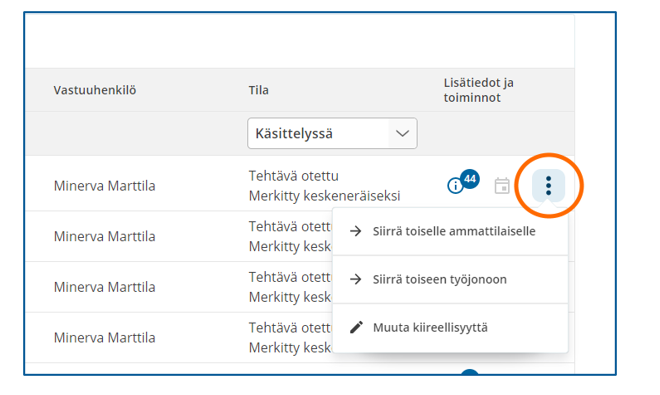Select first Minerva Marttila row name

(104, 186)
